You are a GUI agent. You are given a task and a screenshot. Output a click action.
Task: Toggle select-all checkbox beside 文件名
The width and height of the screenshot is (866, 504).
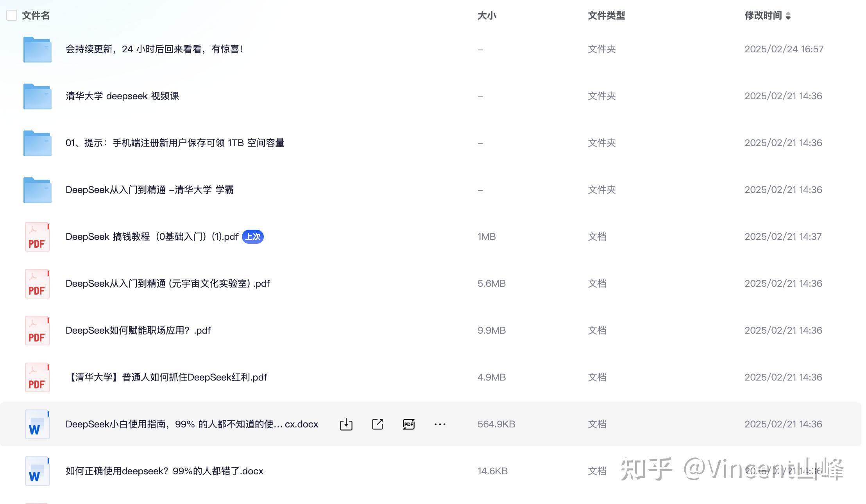(12, 16)
